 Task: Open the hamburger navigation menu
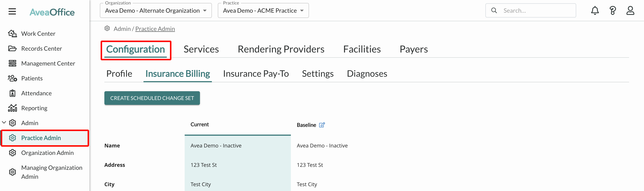[x=12, y=12]
